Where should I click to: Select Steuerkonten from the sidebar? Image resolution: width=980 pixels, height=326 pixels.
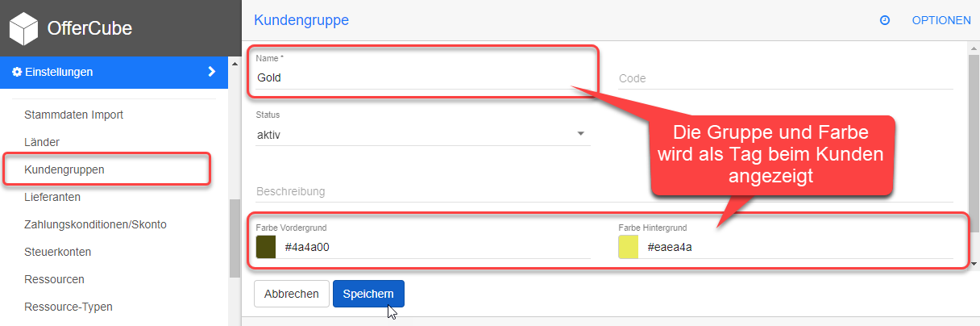57,252
